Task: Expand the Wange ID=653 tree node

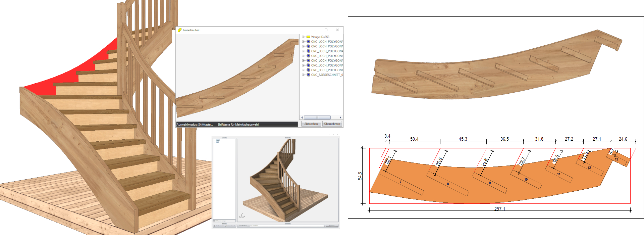Action: pyautogui.click(x=303, y=37)
